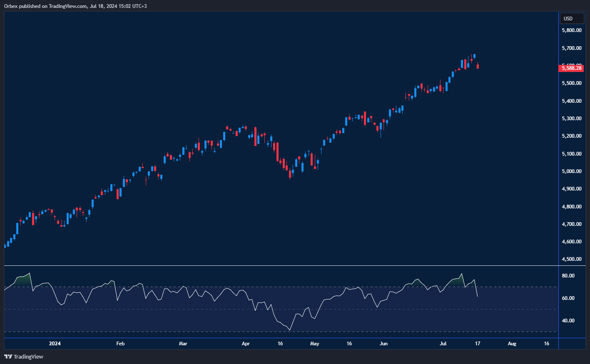Click the latest red candlestick at the chart's right edge

[478, 66]
